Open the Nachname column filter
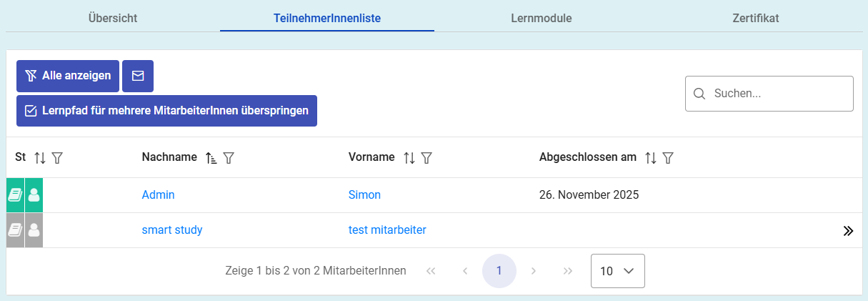This screenshot has width=868, height=301. (x=229, y=157)
